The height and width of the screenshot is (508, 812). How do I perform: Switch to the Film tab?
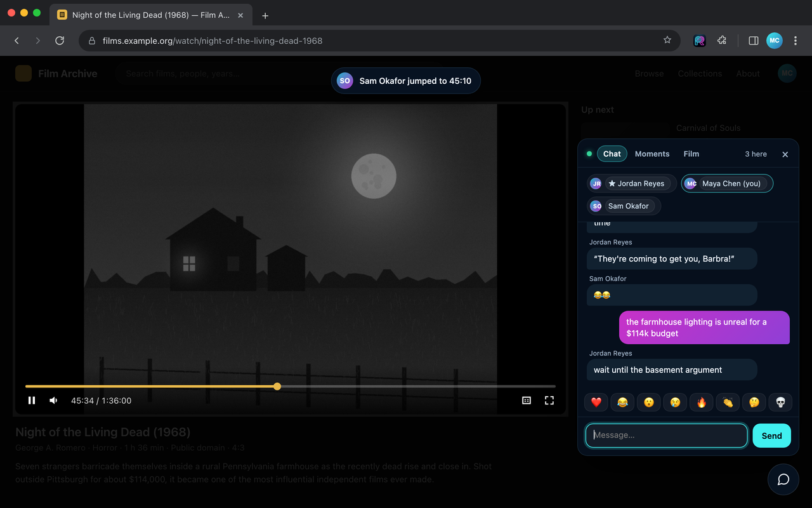point(691,154)
